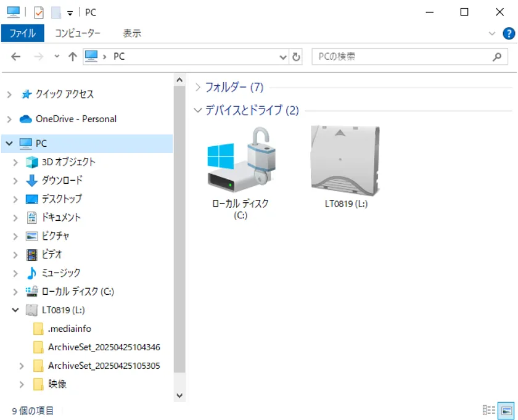Screen dimensions: 518x420
Task: Click navigation pane scroll down arrow
Action: 179,395
